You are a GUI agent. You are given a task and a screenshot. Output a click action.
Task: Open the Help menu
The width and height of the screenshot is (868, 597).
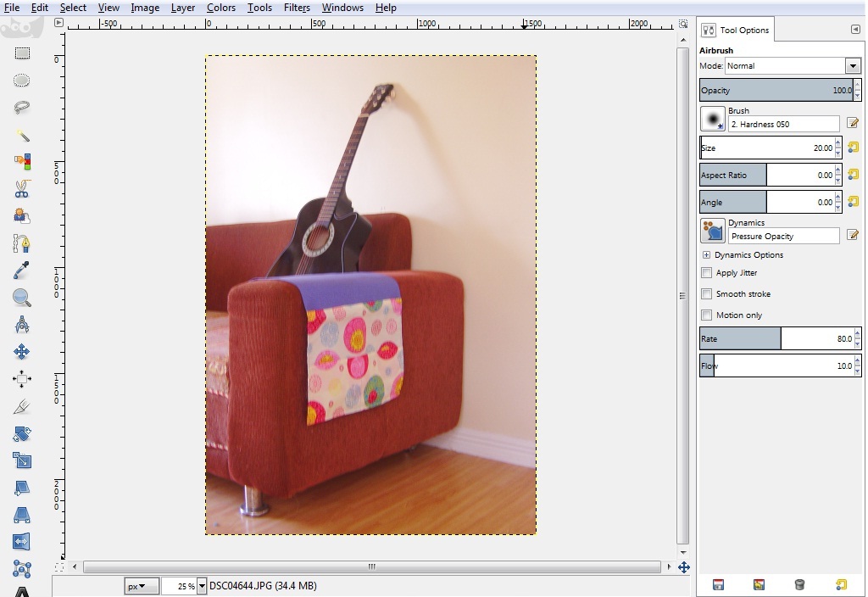pos(386,8)
